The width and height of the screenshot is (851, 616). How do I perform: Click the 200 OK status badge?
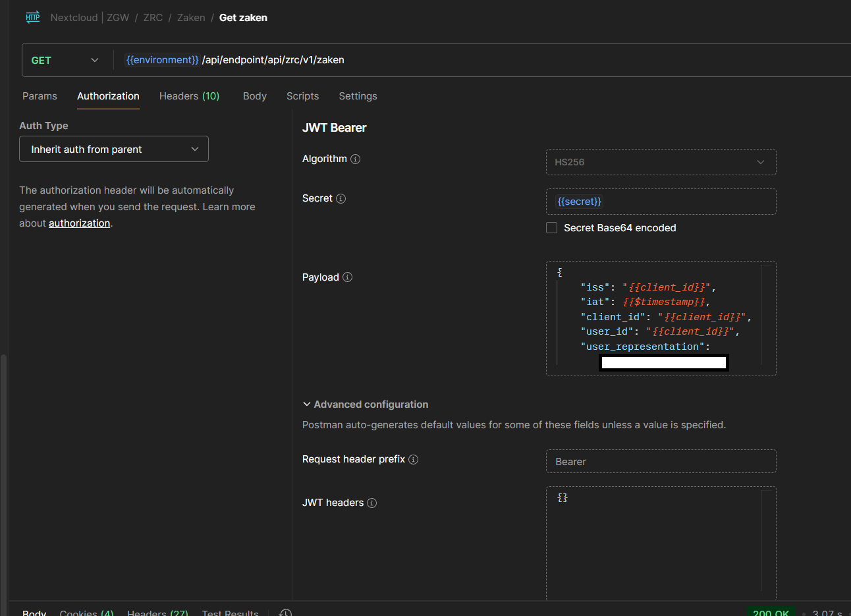(x=771, y=612)
